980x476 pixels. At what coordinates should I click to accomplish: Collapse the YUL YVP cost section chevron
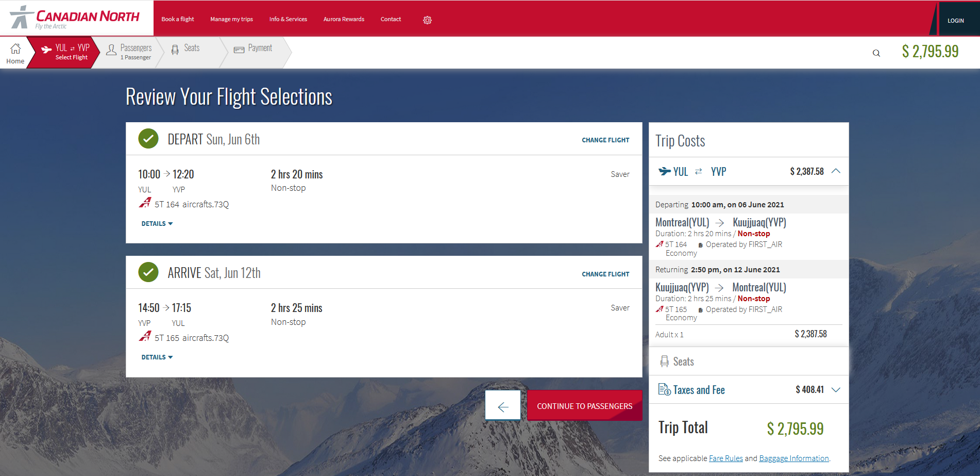(x=836, y=171)
